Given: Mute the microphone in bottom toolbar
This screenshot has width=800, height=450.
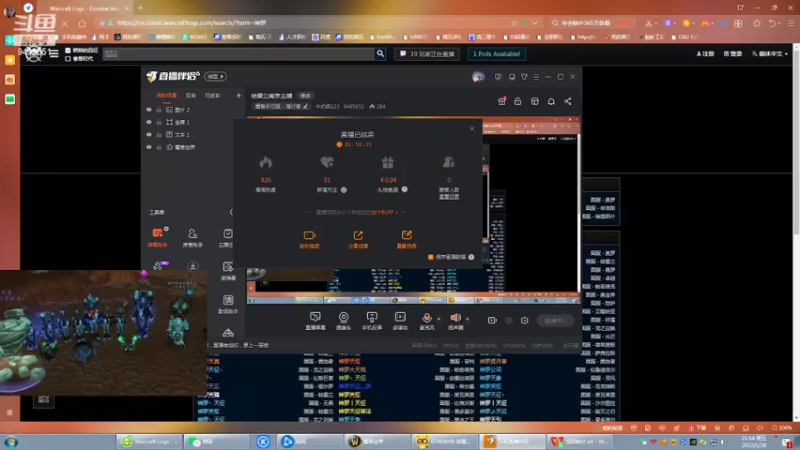Looking at the screenshot, I should 427,320.
